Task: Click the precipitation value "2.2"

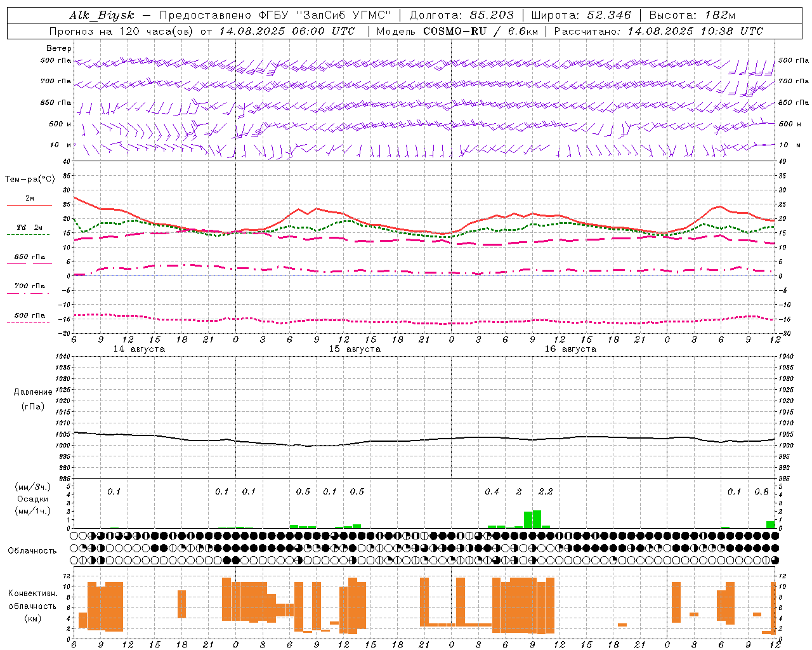Action: [546, 491]
